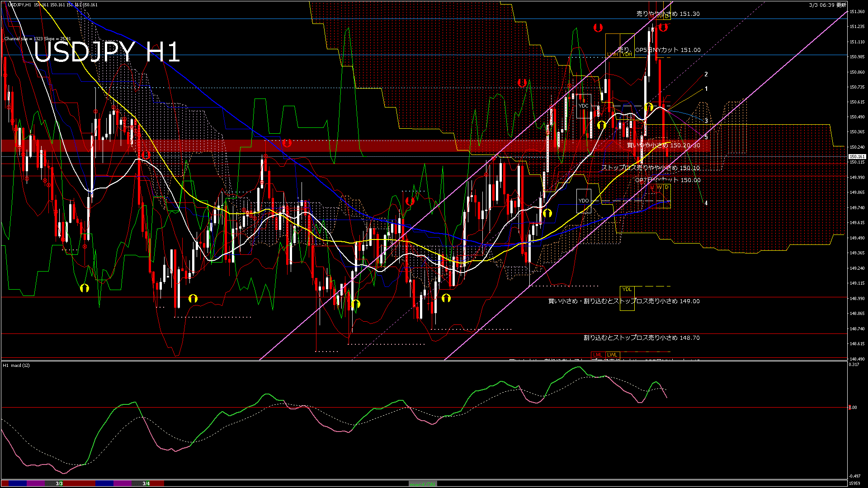Click yellow up arrow left of YDO box
Screen dimensions: 868x488
pyautogui.click(x=547, y=213)
